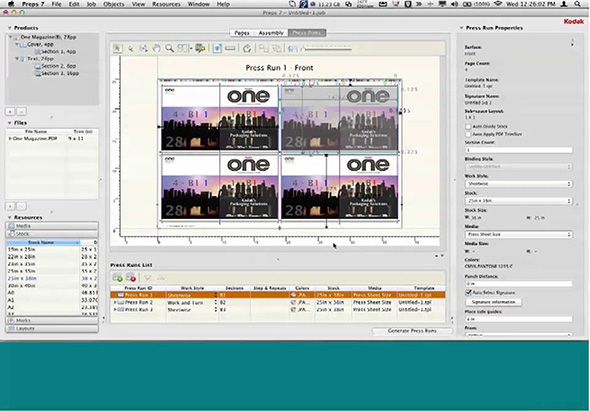Open the Marks resources section
This screenshot has width=590, height=411.
52,320
